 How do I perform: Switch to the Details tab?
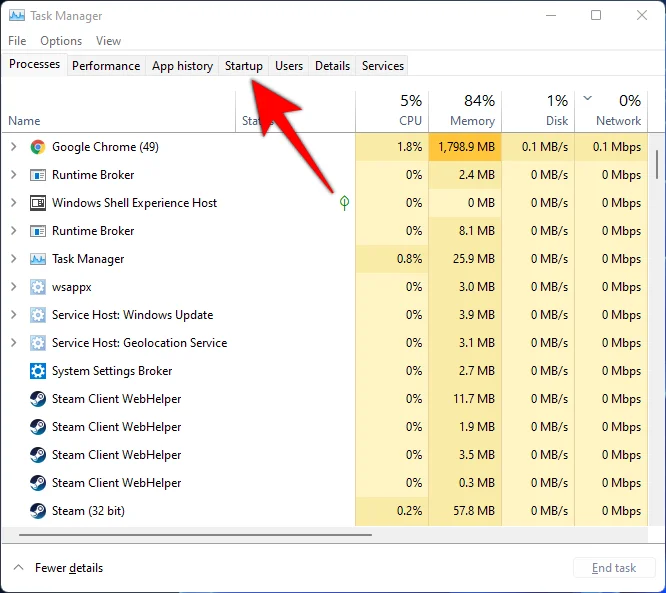click(332, 66)
